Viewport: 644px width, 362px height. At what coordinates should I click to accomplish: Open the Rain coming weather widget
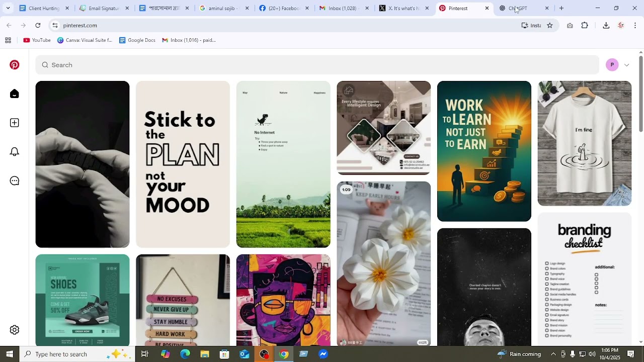click(x=519, y=354)
